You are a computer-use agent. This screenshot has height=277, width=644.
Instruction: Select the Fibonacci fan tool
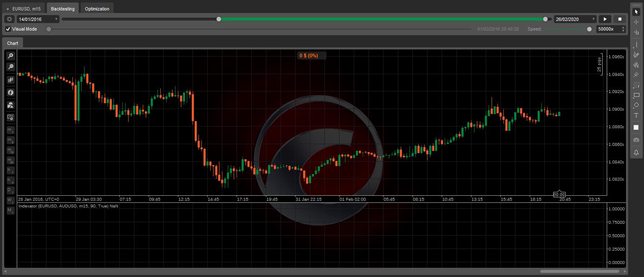636,65
